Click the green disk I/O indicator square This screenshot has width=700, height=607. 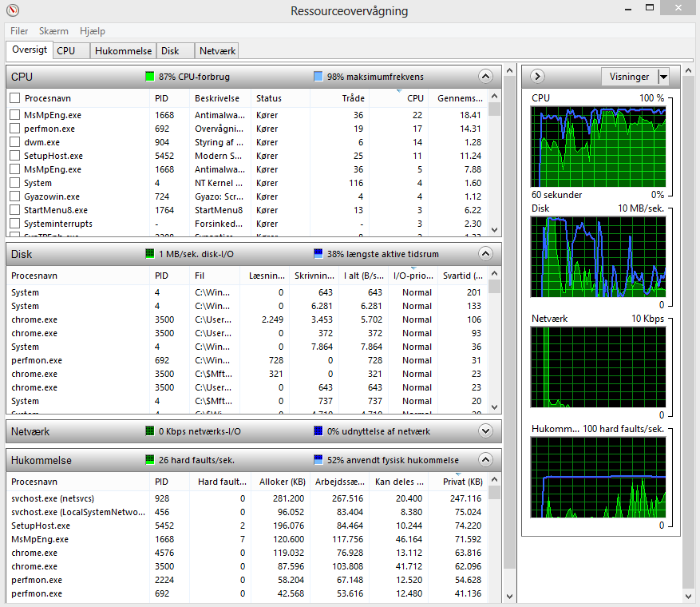coord(150,254)
